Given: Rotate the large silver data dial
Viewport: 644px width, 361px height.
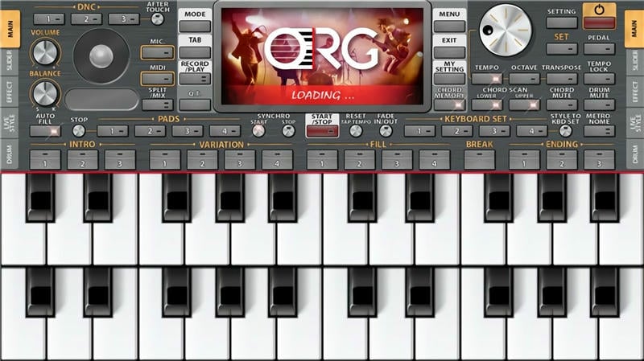Looking at the screenshot, I should [506, 31].
